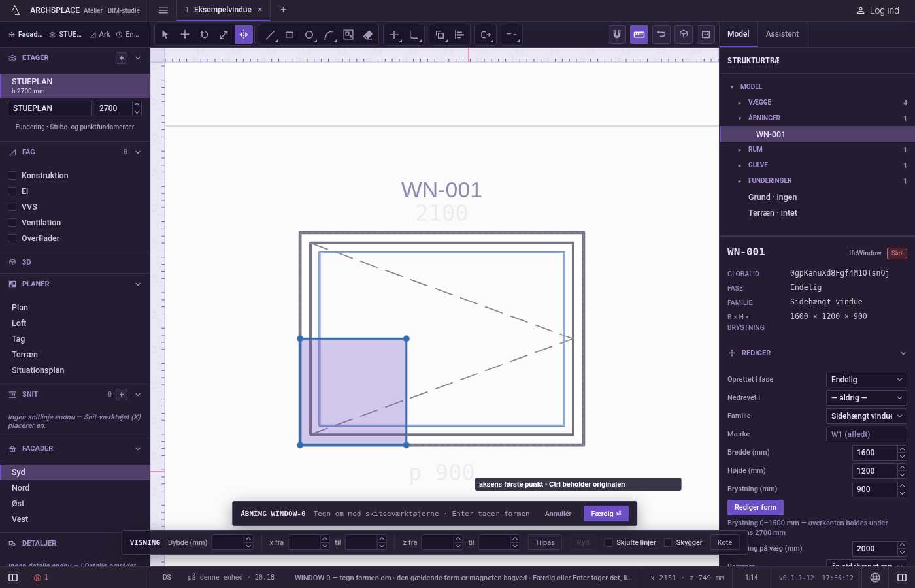The width and height of the screenshot is (915, 588).
Task: Select the scale tool
Action: pos(224,35)
